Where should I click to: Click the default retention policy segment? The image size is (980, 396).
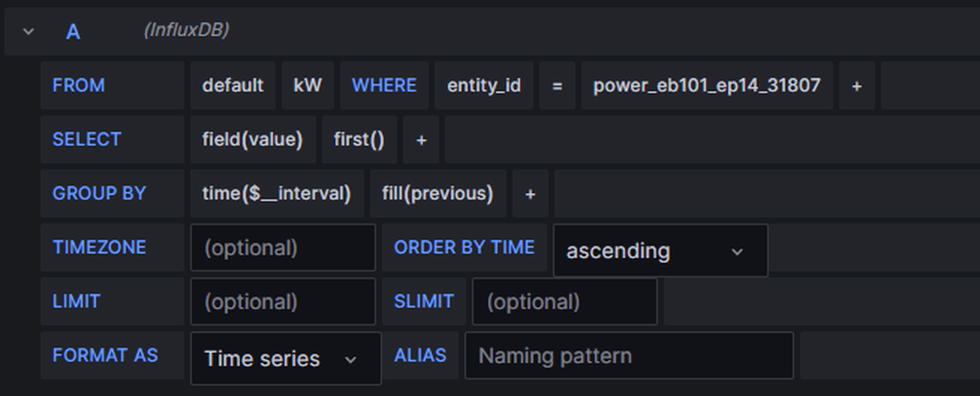click(x=233, y=85)
